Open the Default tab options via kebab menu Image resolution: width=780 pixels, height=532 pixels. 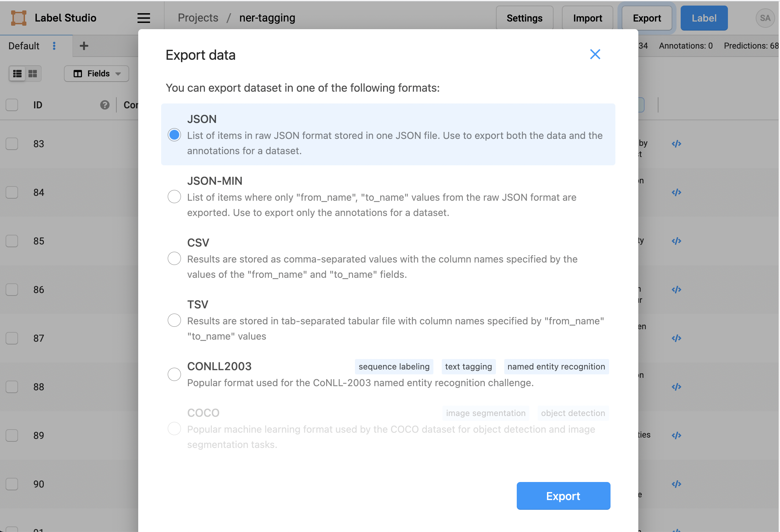click(x=54, y=46)
